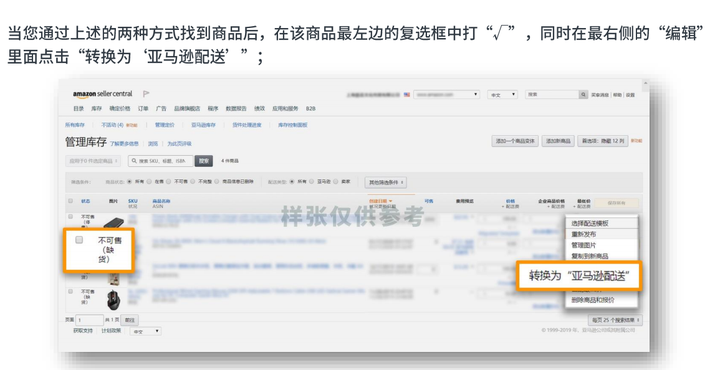This screenshot has width=720, height=370.
Task: Open the 目录 menu
Action: (79, 109)
